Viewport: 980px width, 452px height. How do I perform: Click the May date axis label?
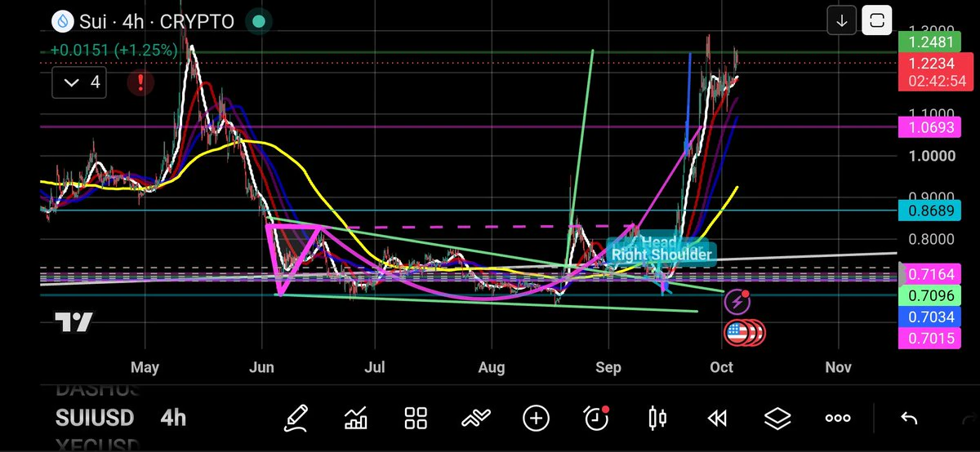tap(145, 368)
